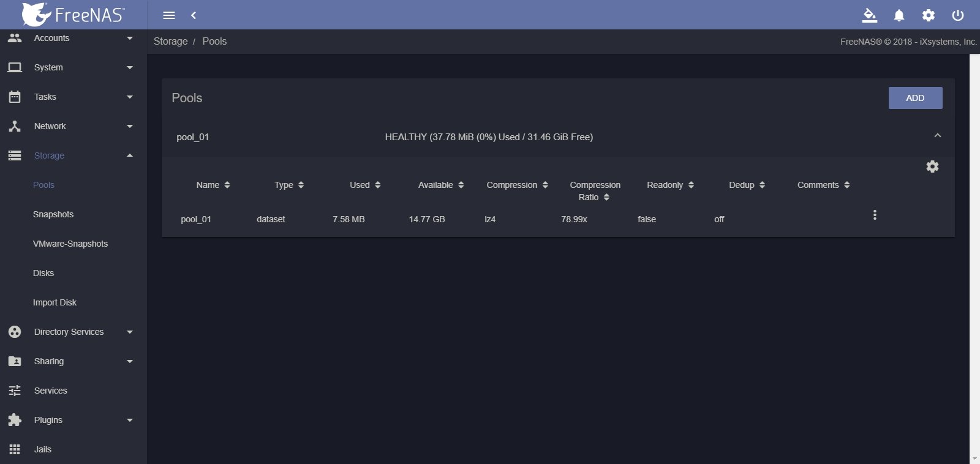Open pool_01 settings gear icon
The image size is (980, 464).
tap(932, 167)
